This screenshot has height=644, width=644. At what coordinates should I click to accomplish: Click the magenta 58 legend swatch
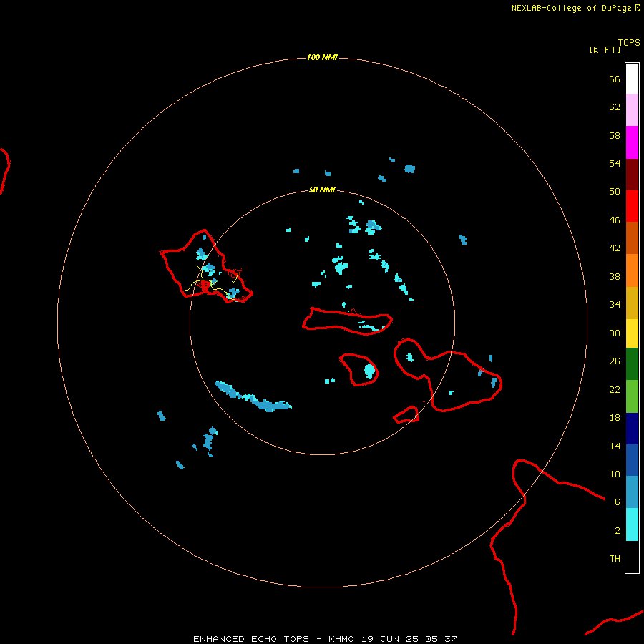tap(632, 142)
